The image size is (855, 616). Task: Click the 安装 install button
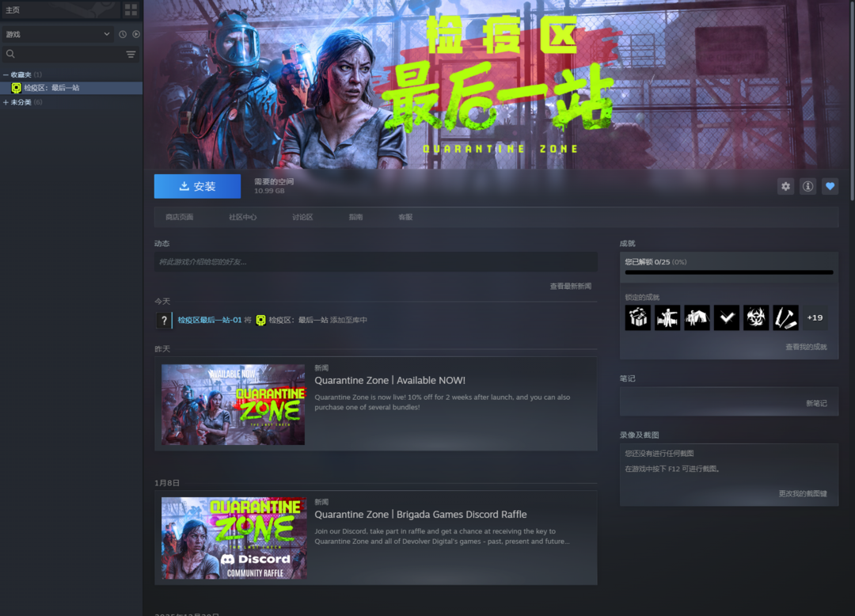pyautogui.click(x=197, y=186)
